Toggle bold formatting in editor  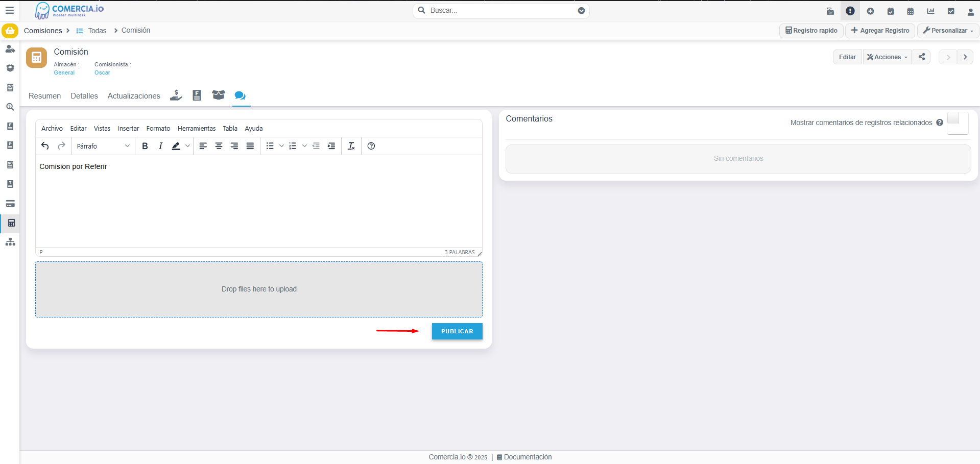coord(145,146)
